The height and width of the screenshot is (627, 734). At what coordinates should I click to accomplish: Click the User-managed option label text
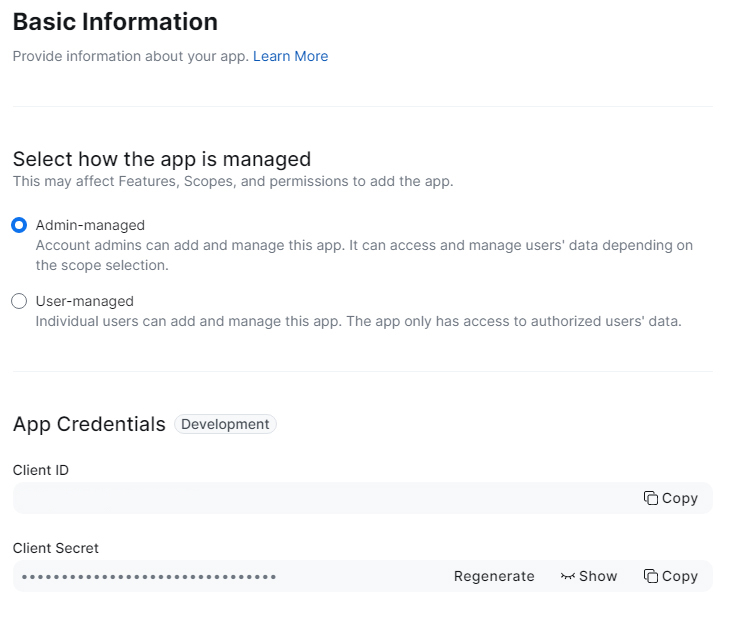pyautogui.click(x=85, y=301)
